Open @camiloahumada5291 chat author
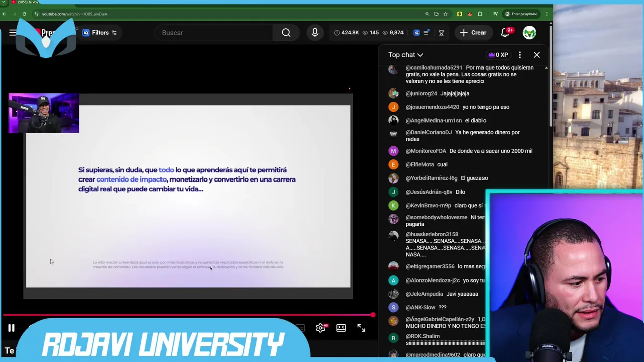 434,67
